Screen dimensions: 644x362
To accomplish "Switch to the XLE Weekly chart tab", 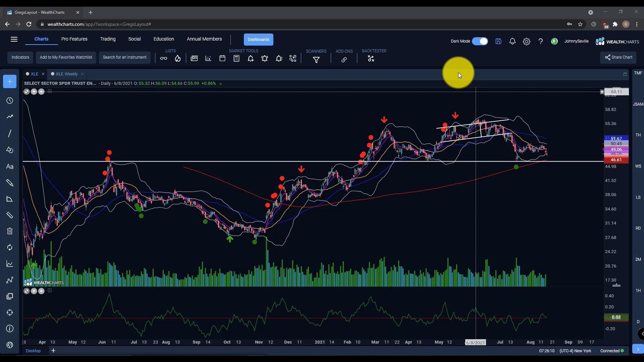I will [66, 74].
